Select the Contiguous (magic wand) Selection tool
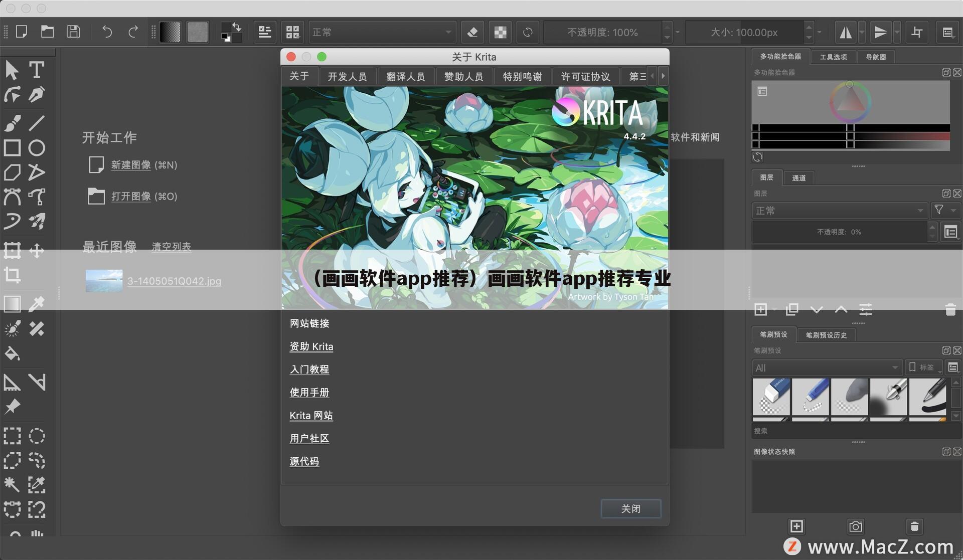 (13, 485)
